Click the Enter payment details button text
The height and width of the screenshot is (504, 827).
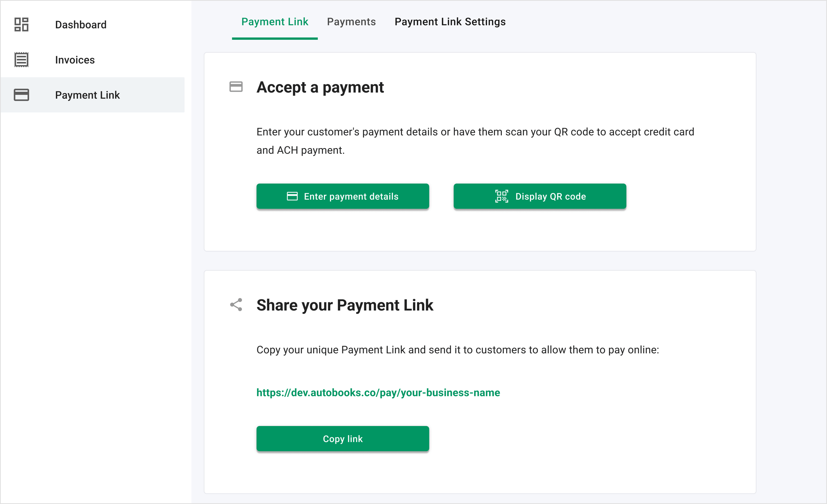point(351,196)
